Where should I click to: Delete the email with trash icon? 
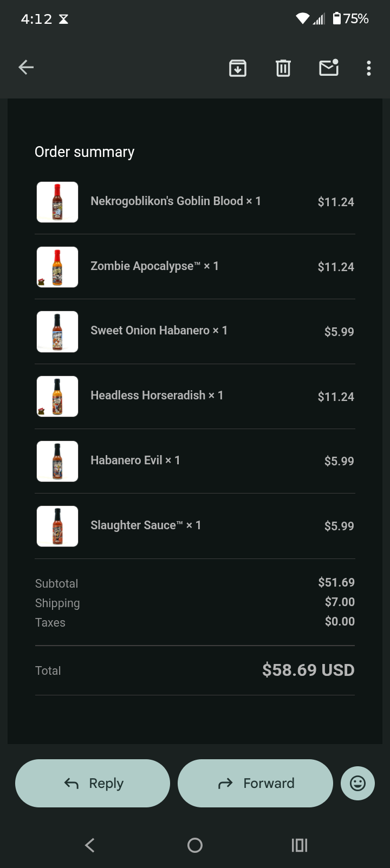click(x=283, y=68)
